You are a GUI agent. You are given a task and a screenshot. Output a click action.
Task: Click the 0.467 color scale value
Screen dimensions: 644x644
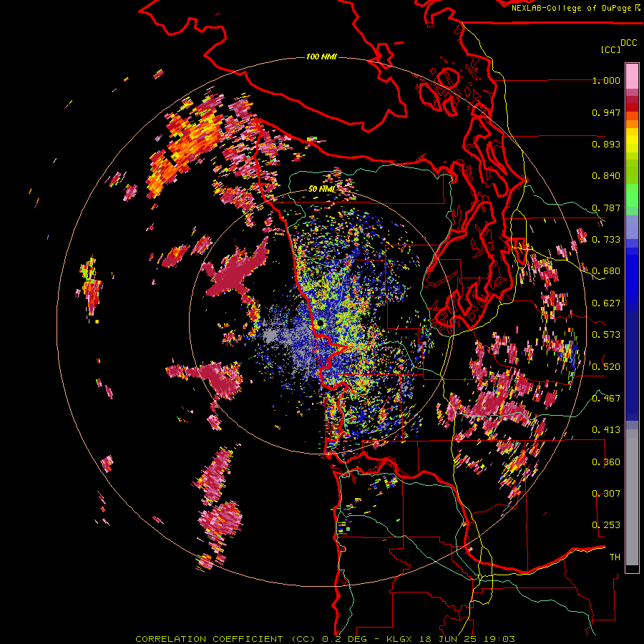pos(606,399)
